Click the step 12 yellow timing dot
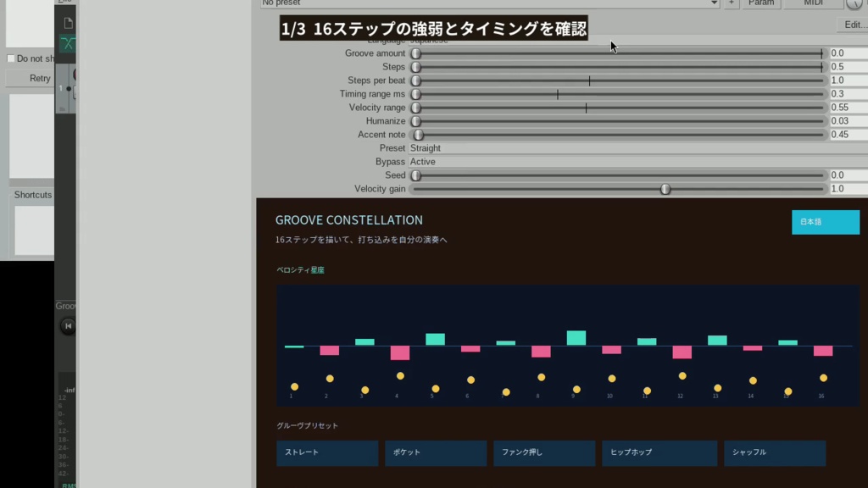Image resolution: width=868 pixels, height=488 pixels. pyautogui.click(x=682, y=376)
